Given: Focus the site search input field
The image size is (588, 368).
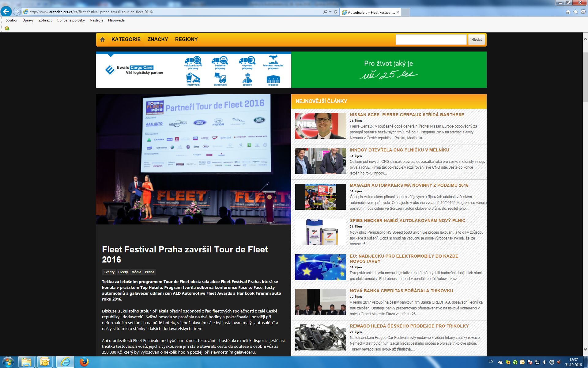Looking at the screenshot, I should coord(431,40).
